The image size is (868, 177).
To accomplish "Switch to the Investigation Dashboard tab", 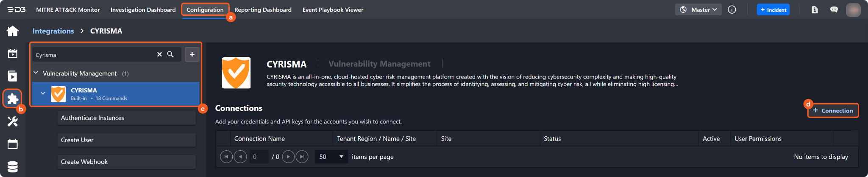I will click(143, 10).
